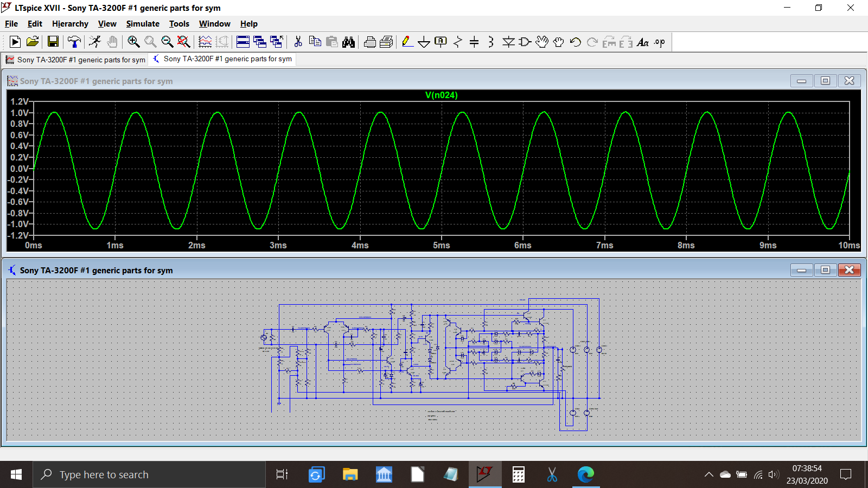Click the 5ms time axis label
The height and width of the screenshot is (488, 868).
(x=441, y=245)
